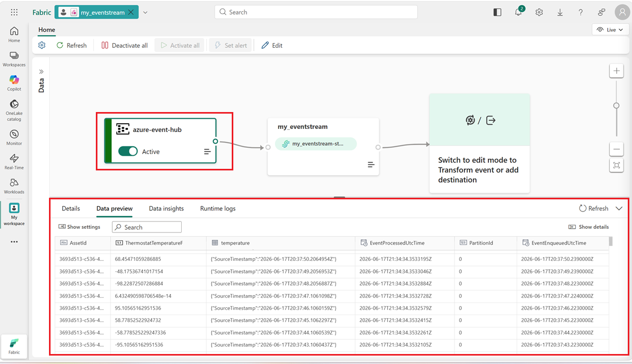Screen dimensions: 632x364
Task: Open dropdown next to my_eventstream tab
Action: tap(145, 12)
